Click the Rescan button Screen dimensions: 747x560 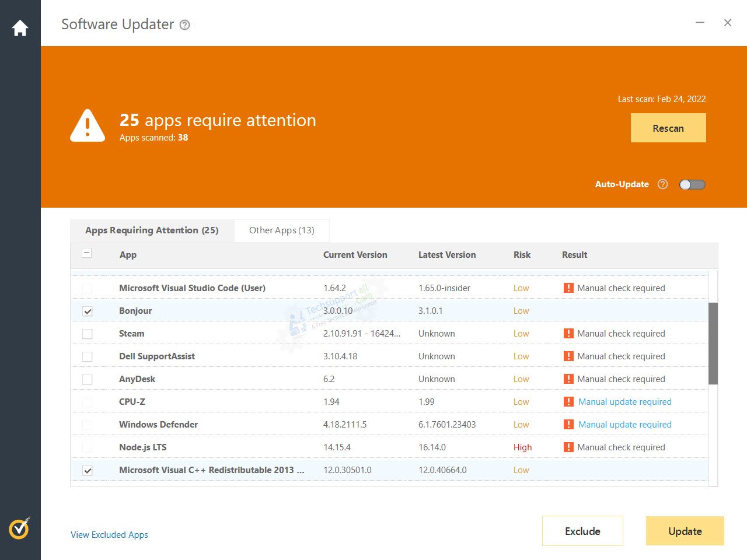pos(668,128)
